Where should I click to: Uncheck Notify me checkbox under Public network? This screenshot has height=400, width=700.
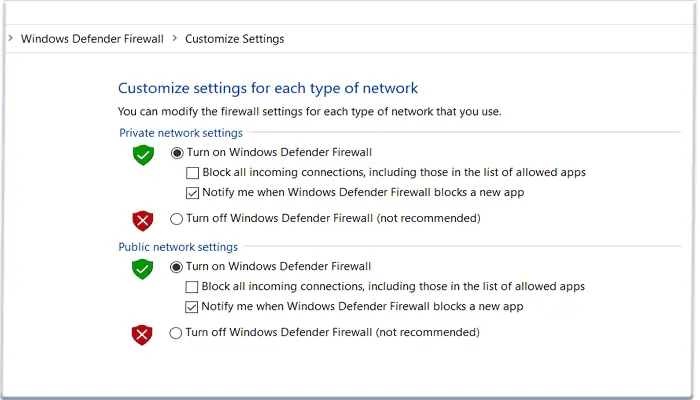coord(193,306)
